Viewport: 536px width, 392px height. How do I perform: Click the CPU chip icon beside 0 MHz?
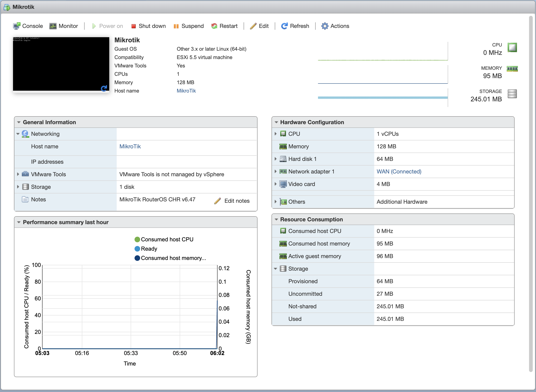[512, 47]
